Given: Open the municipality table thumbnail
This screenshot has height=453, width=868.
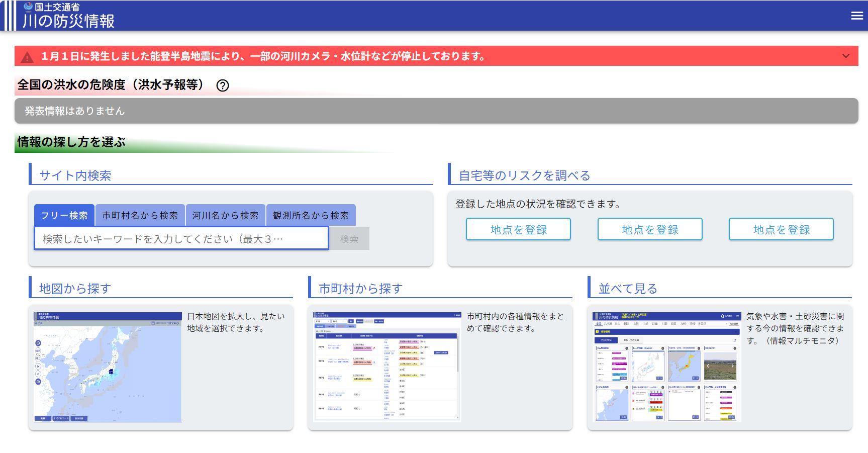Looking at the screenshot, I should [387, 367].
